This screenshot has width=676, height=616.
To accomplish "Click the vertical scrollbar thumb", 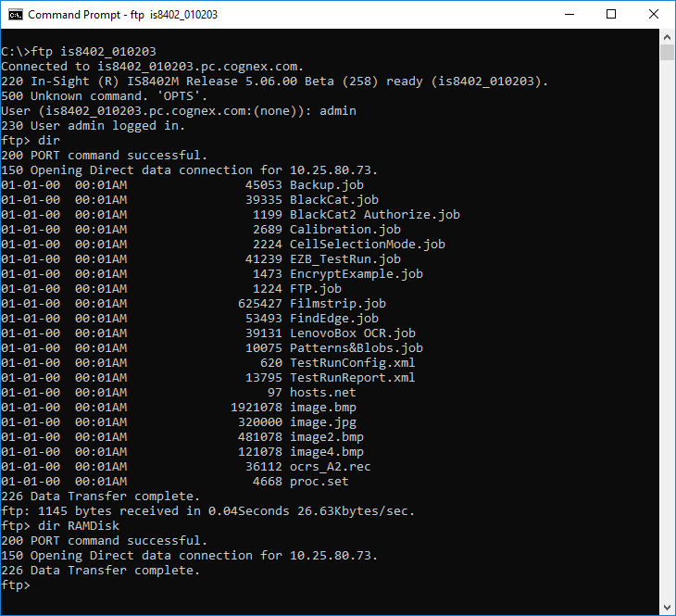I will 667,52.
